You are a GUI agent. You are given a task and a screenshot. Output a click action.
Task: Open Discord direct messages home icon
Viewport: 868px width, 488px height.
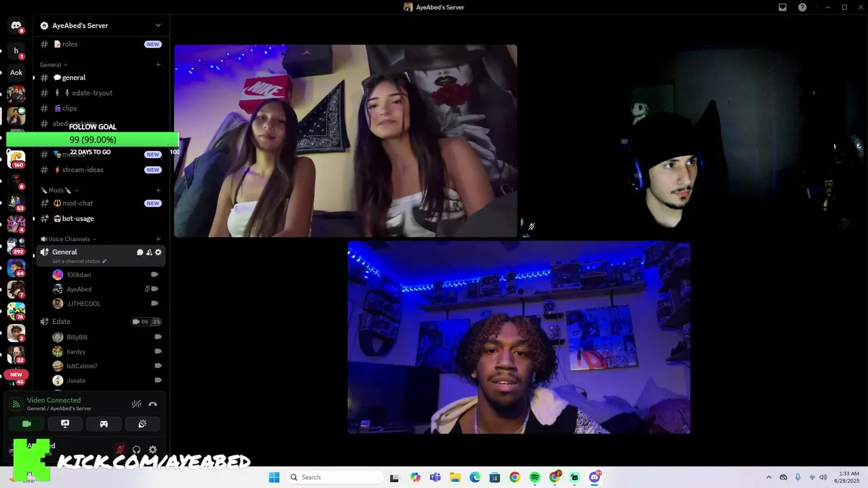(x=16, y=26)
